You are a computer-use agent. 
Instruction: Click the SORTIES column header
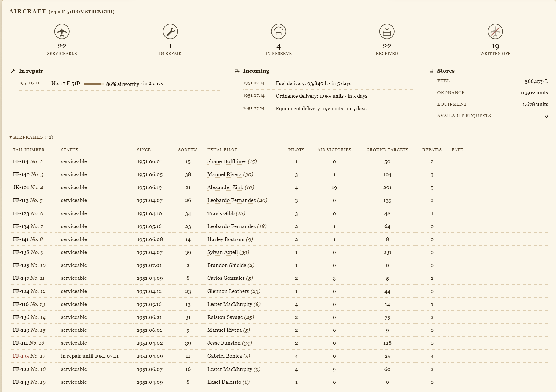coord(188,150)
